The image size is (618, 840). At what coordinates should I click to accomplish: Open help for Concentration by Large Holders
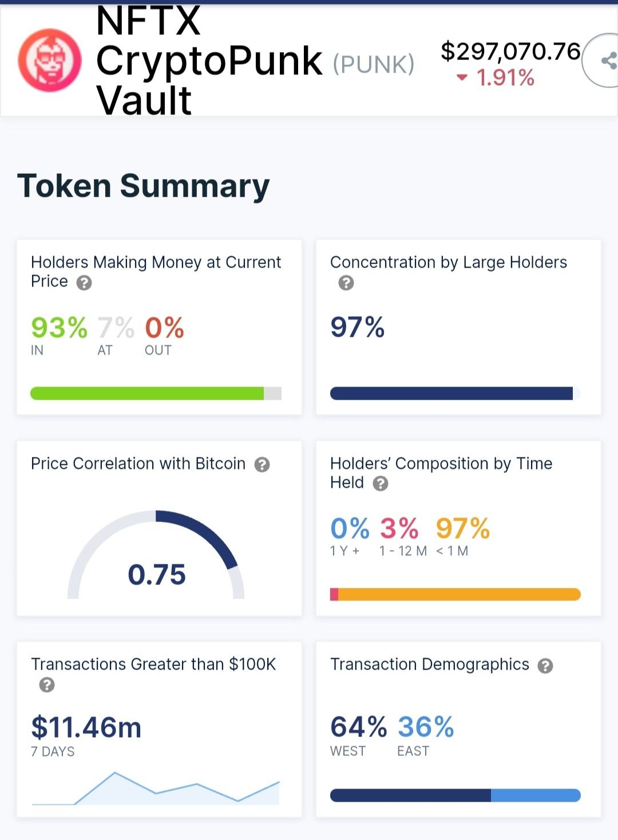tap(346, 283)
